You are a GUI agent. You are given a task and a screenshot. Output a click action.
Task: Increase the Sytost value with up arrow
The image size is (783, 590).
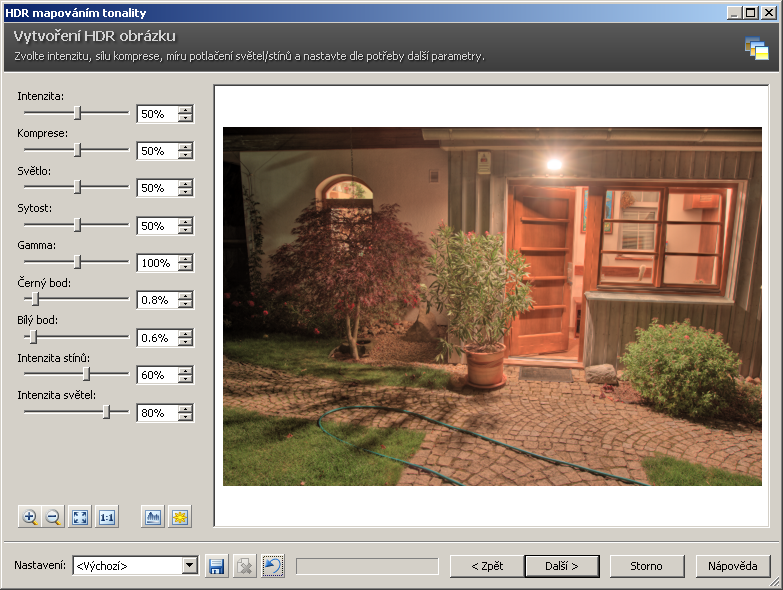coord(185,221)
